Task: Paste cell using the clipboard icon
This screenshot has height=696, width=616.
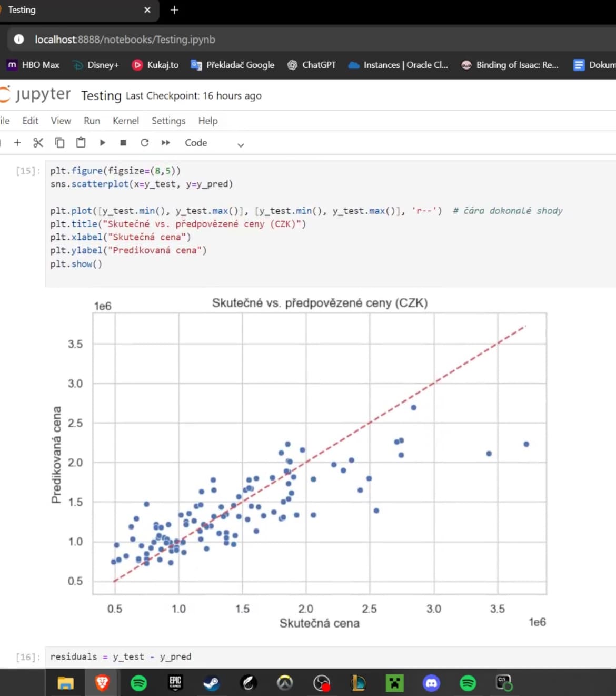Action: click(81, 143)
